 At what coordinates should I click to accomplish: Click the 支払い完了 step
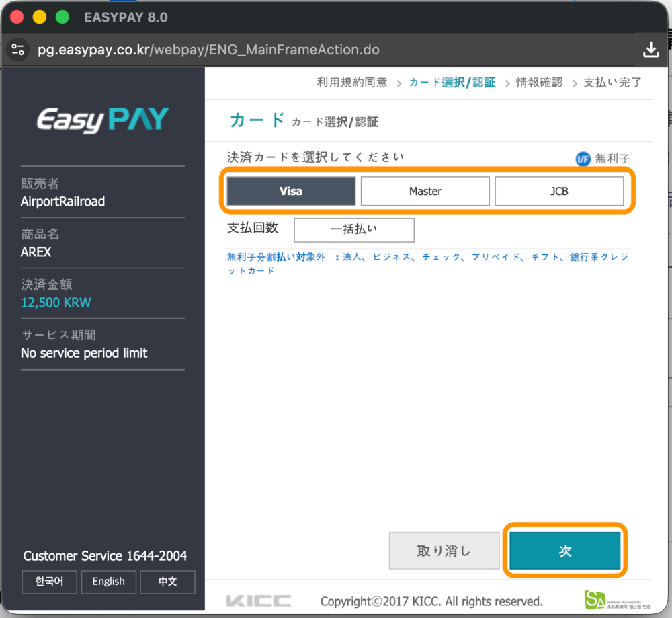tap(612, 82)
